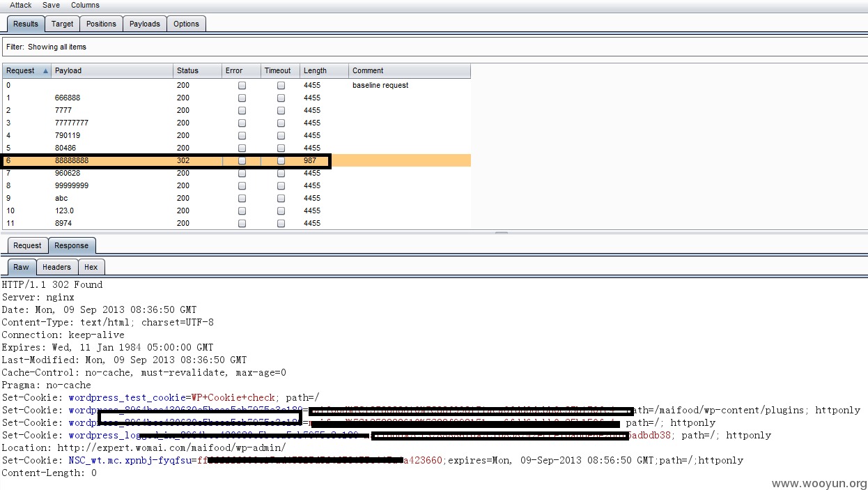This screenshot has width=868, height=490.
Task: Select payload row 7777
Action: 237,110
